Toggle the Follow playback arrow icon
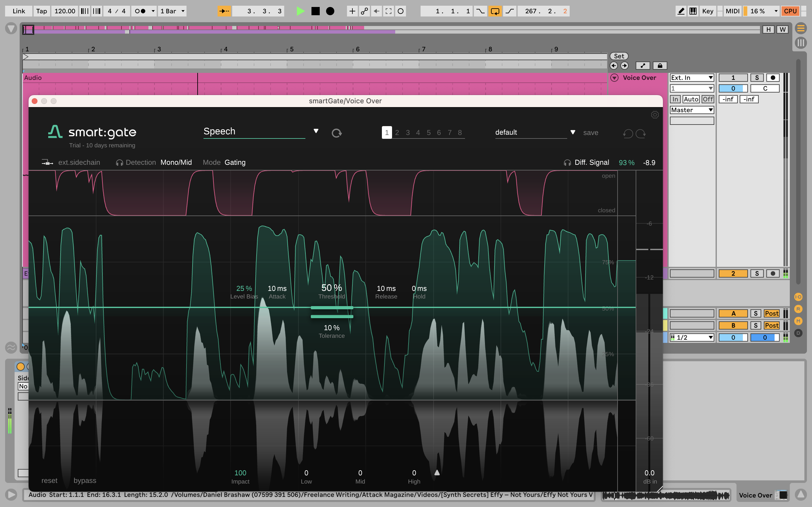 224,11
